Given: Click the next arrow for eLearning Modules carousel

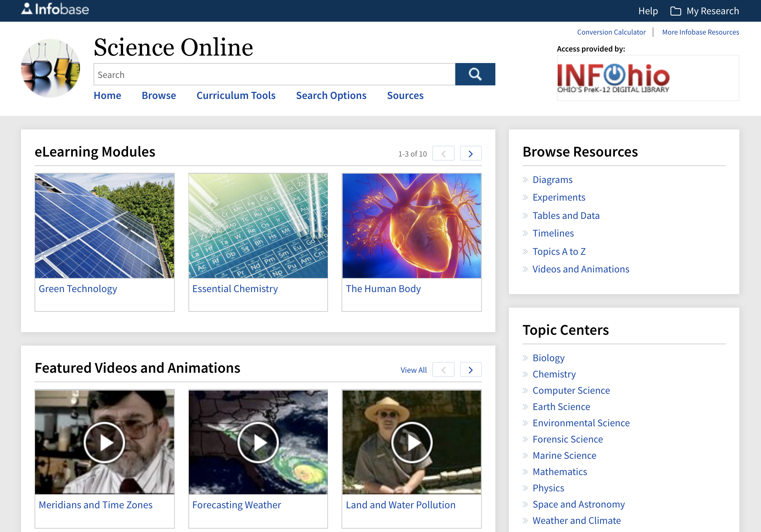Looking at the screenshot, I should pyautogui.click(x=471, y=154).
